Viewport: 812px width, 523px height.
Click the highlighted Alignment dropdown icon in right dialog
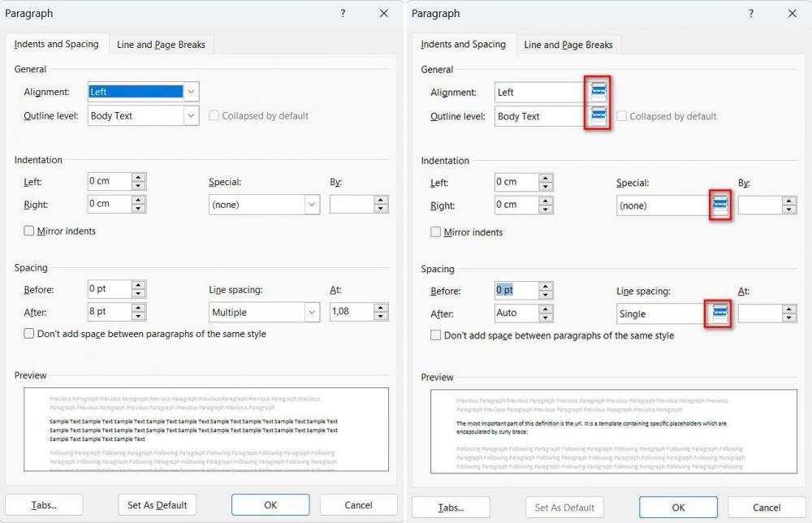(598, 92)
